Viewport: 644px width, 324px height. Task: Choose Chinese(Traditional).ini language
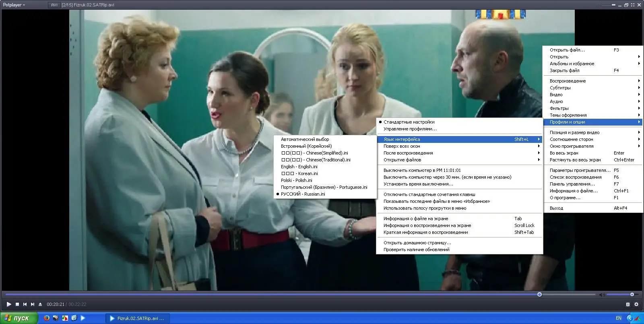click(324, 160)
